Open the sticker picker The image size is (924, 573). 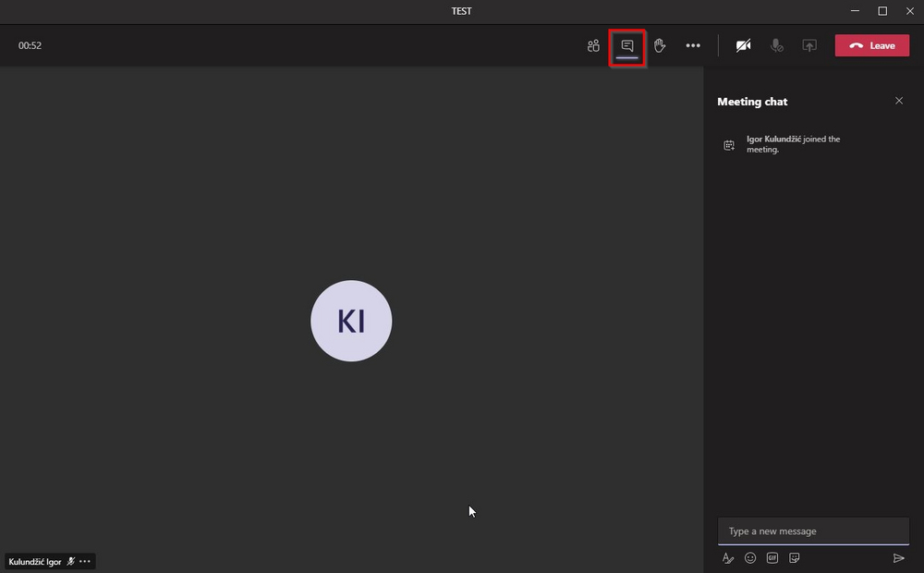(x=795, y=557)
